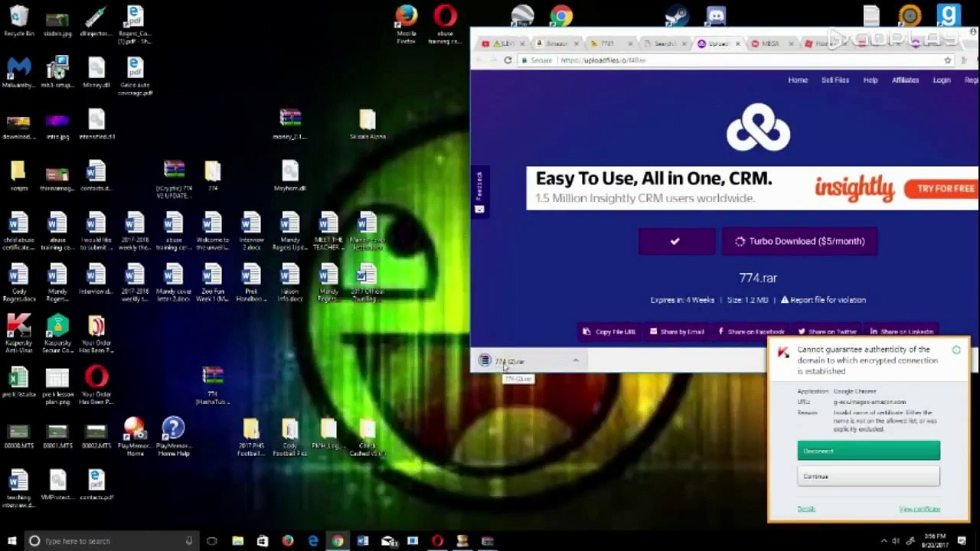Select the intro.jpg image file
Viewport: 980px width, 551px height.
(57, 125)
